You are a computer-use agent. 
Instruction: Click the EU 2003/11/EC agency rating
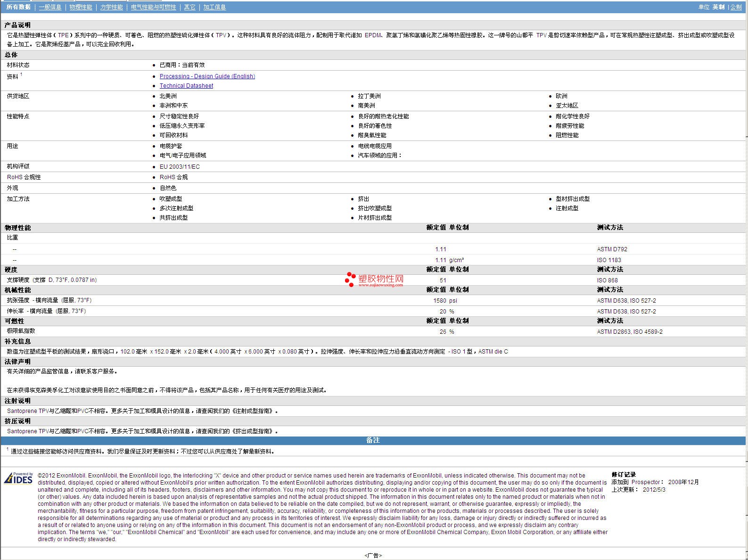(x=180, y=167)
